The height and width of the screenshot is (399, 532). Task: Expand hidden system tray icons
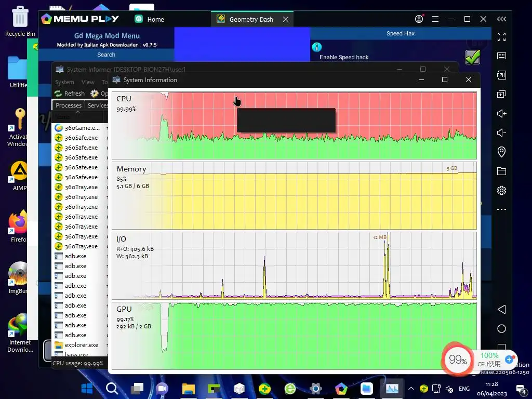pyautogui.click(x=411, y=389)
